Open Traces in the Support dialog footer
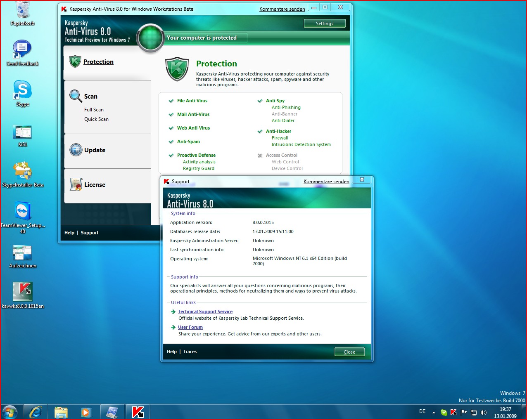 pos(190,352)
